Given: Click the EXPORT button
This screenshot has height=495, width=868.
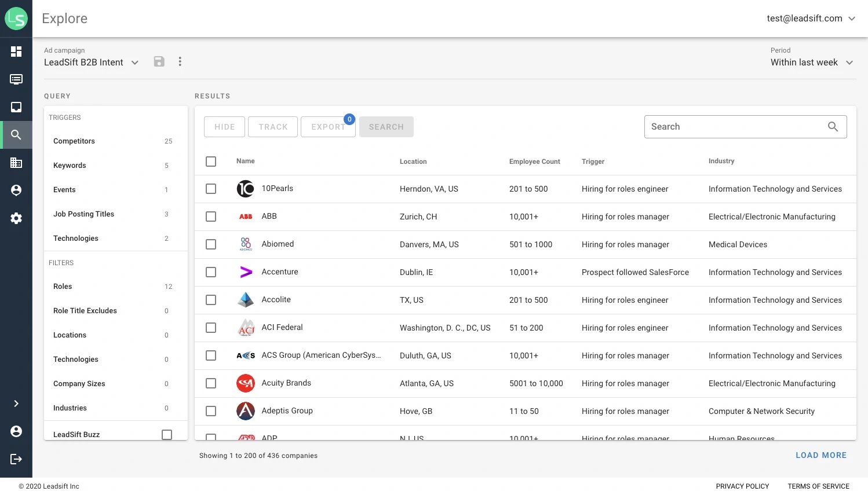Looking at the screenshot, I should click(328, 127).
